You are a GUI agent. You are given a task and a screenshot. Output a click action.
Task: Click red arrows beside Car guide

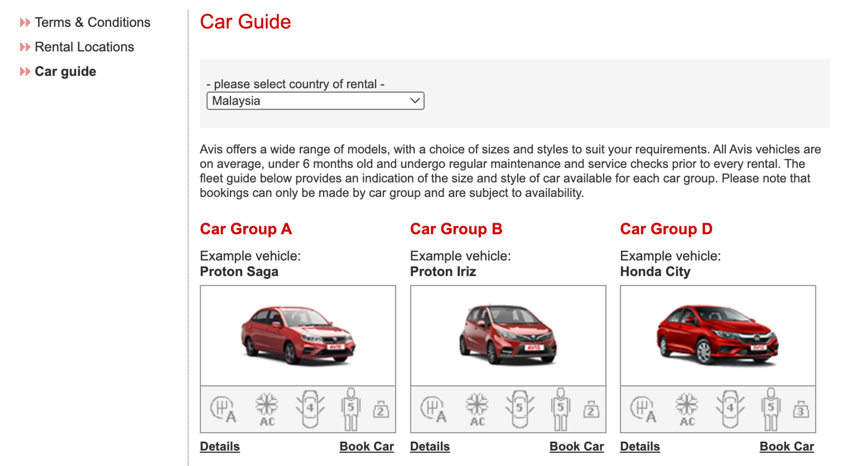(x=25, y=71)
